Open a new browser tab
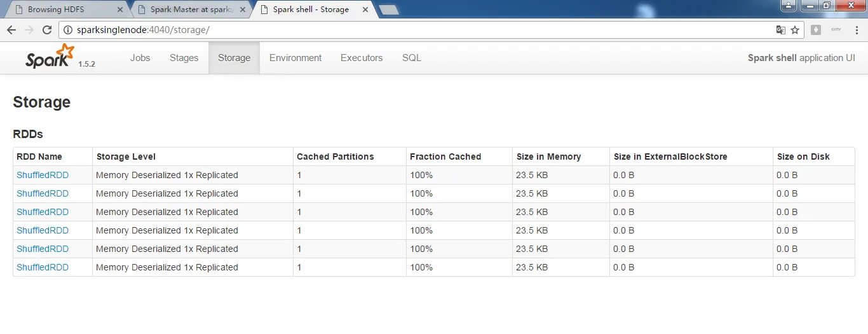This screenshot has height=334, width=868. pos(388,10)
